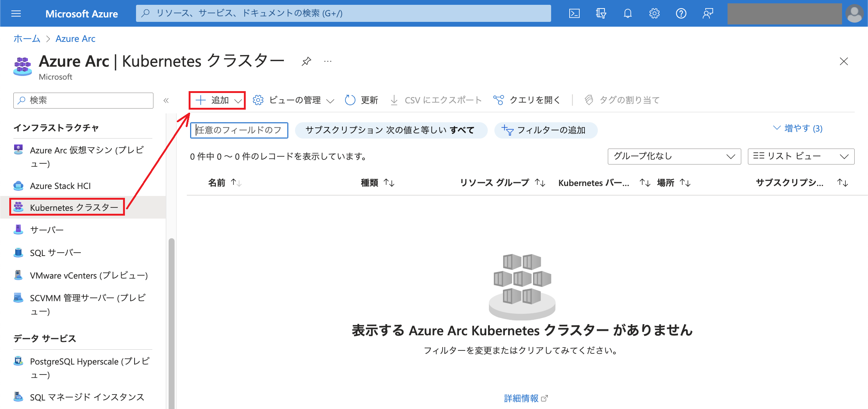Click the refresh 更新 circular arrow icon

point(350,100)
